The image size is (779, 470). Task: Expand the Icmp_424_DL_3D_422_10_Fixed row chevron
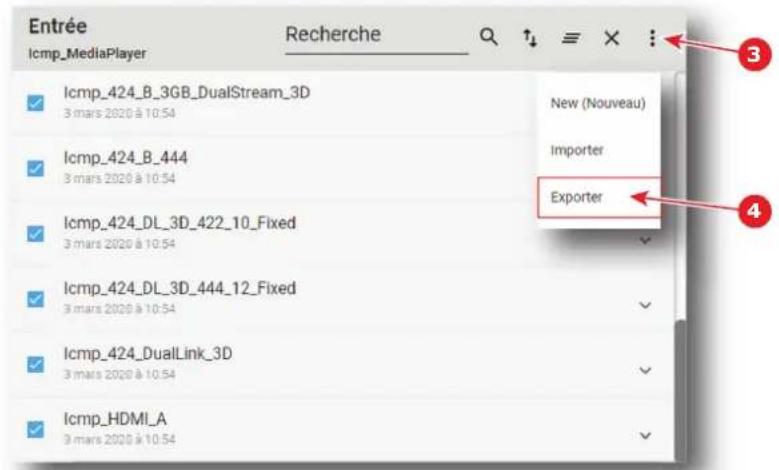(x=645, y=241)
